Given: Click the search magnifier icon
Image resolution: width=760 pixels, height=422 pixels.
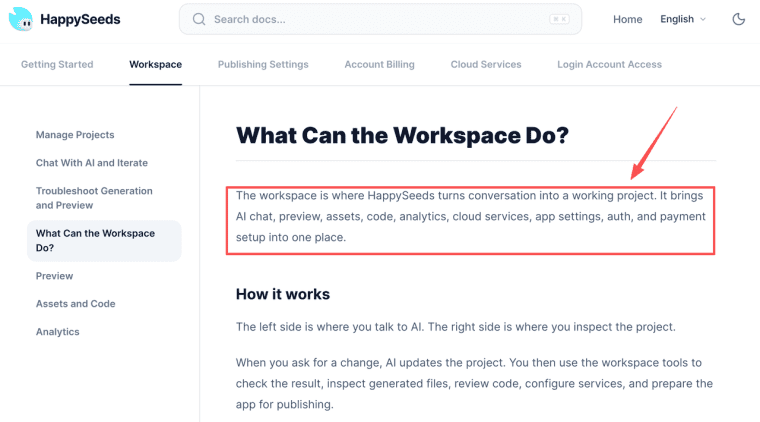Looking at the screenshot, I should click(x=199, y=19).
